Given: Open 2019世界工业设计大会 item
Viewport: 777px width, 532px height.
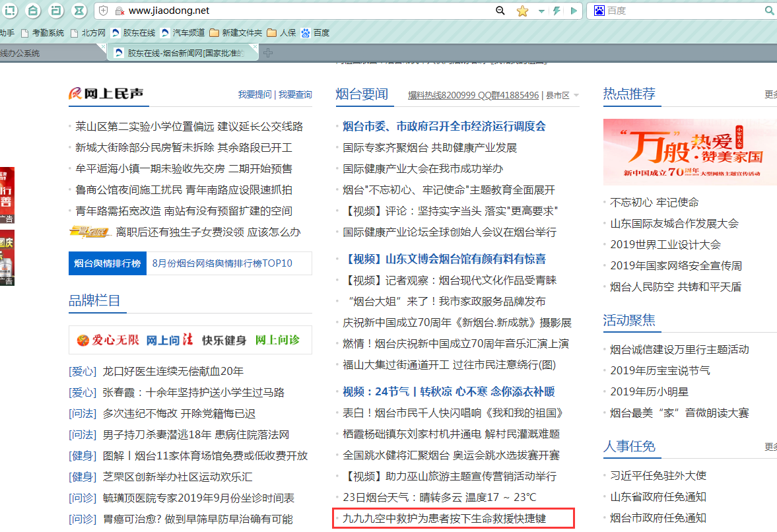Looking at the screenshot, I should coord(665,244).
